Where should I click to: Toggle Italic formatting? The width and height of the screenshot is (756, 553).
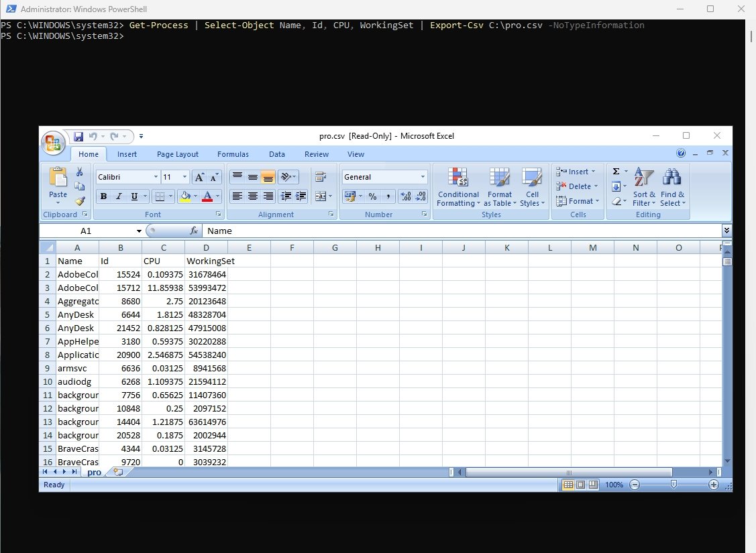coord(119,196)
